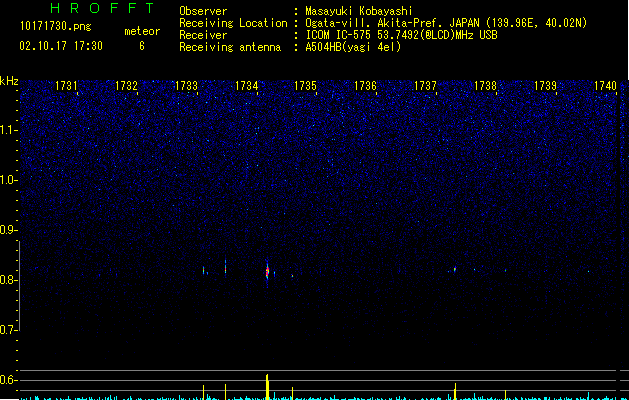Screen dimensions: 629x400
Task: Click the 0.7 kHz axis tick label
Action: pos(9,330)
